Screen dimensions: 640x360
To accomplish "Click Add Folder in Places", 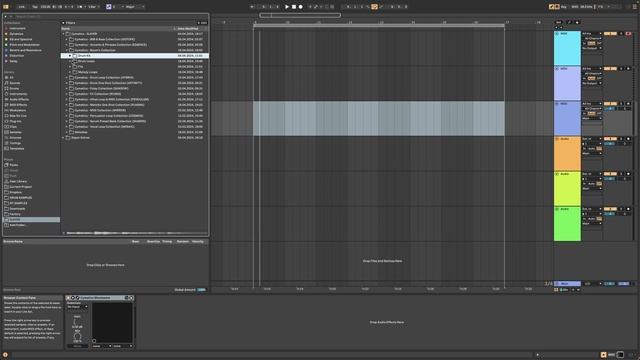I will point(18,225).
